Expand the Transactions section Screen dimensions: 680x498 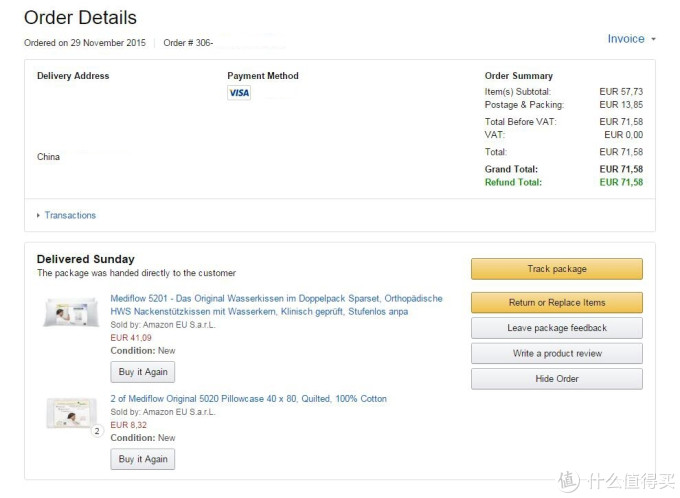pyautogui.click(x=39, y=215)
